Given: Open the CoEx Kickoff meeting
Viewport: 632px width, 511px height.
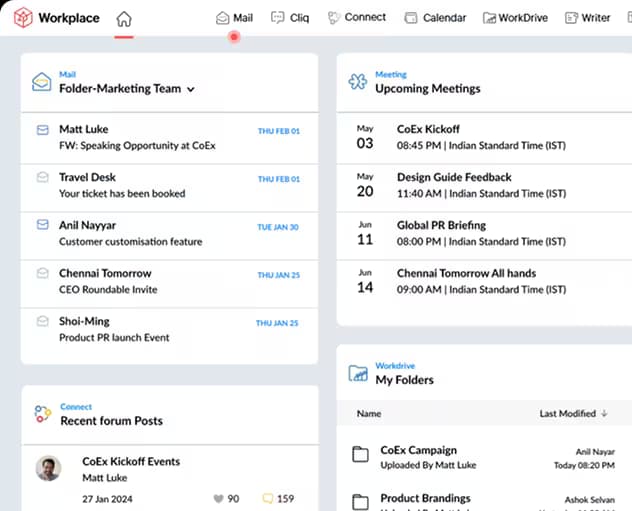Looking at the screenshot, I should [x=484, y=138].
